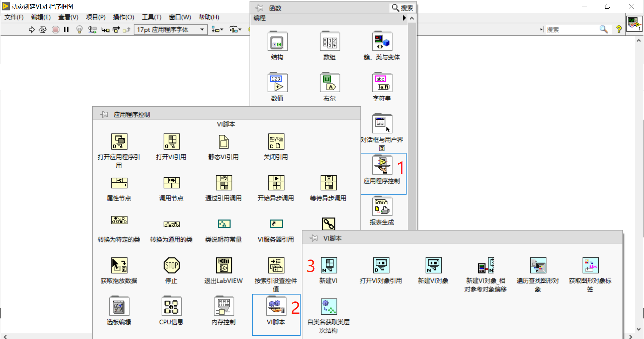Click the 新建VI icon in VI脚本 palette
Viewport: 644px width, 339px height.
(x=329, y=265)
